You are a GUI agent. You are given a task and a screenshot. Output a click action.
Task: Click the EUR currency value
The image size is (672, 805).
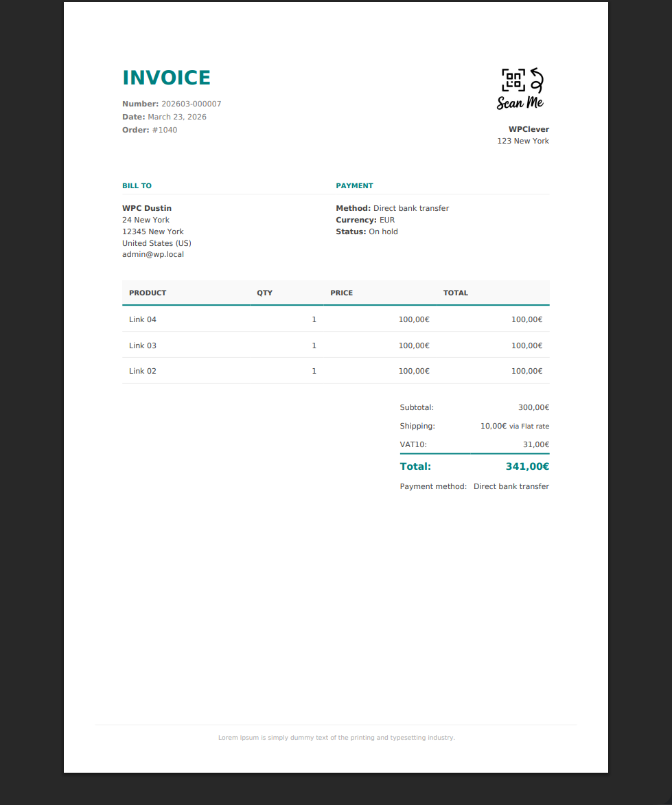[x=387, y=220]
